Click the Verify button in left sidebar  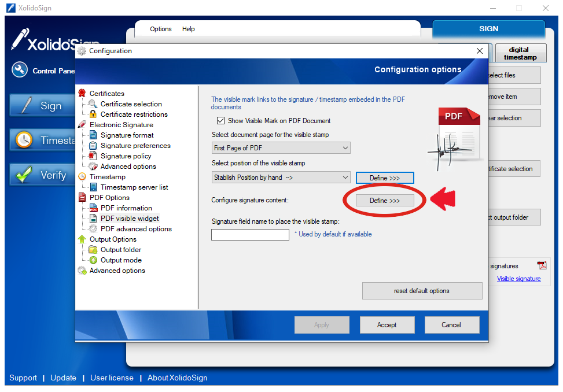pyautogui.click(x=43, y=175)
